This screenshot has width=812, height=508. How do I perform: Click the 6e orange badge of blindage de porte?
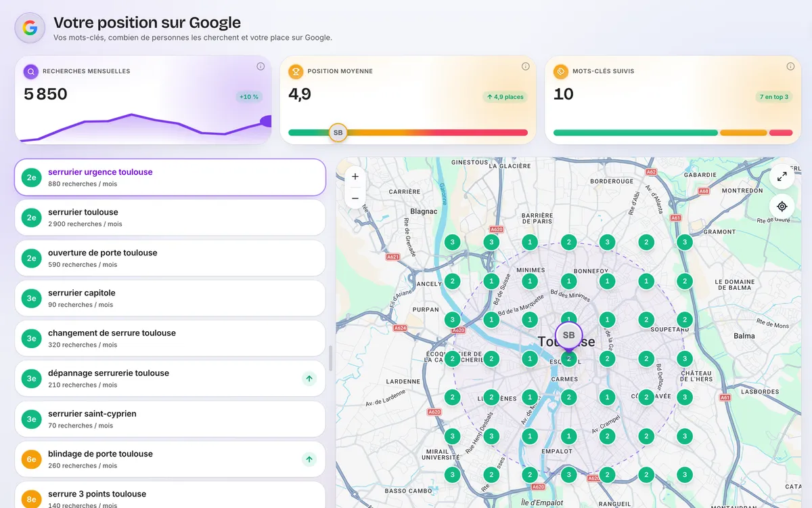coord(31,459)
